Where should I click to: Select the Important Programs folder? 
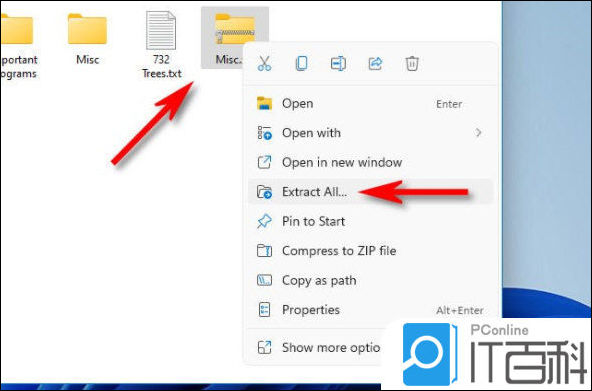18,45
